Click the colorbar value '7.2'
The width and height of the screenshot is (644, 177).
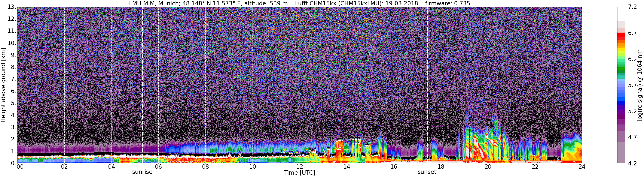[632, 7]
